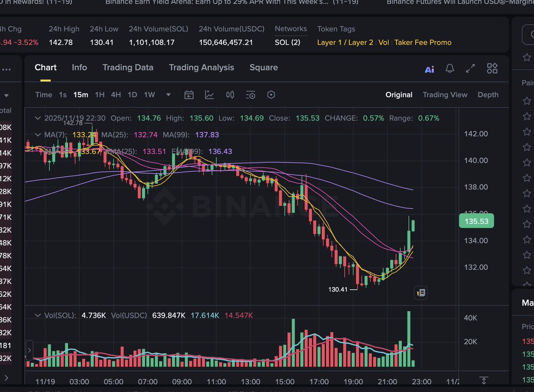Open the technical indicators line-chart icon

210,95
